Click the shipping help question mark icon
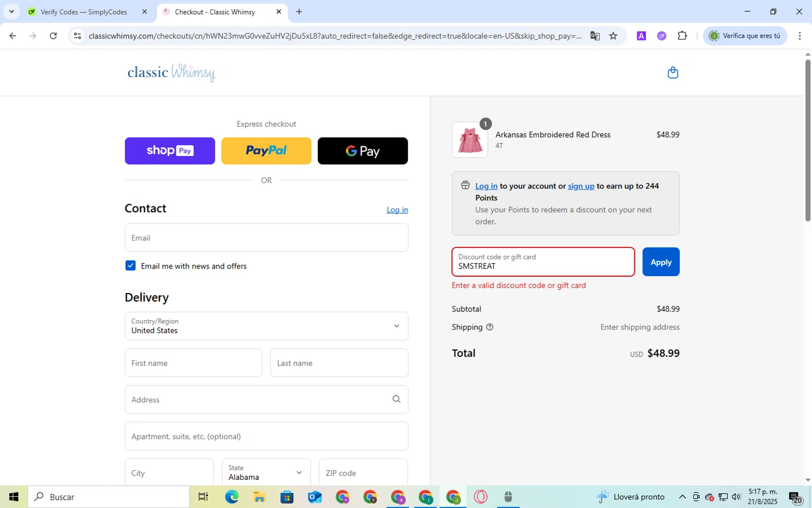Screen dimensions: 812x508 [x=490, y=327]
